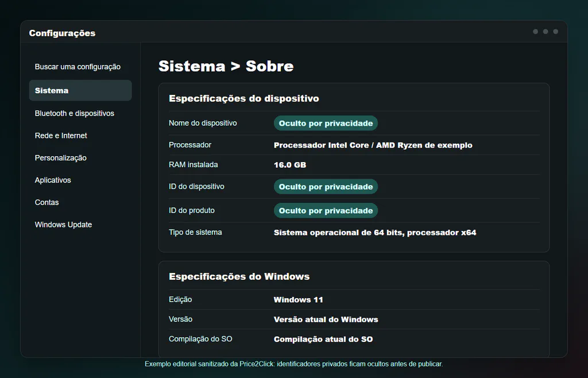The width and height of the screenshot is (588, 378).
Task: Click the Compilação do SO label
Action: (200, 339)
